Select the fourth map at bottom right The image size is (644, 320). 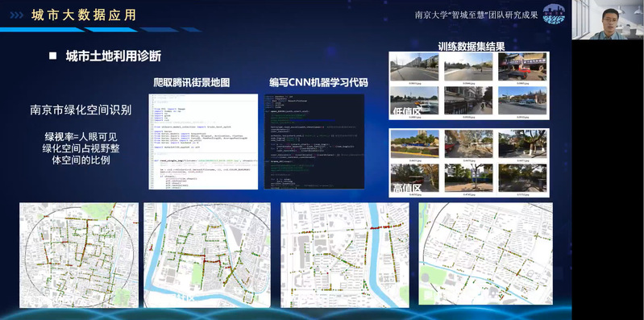click(x=486, y=254)
